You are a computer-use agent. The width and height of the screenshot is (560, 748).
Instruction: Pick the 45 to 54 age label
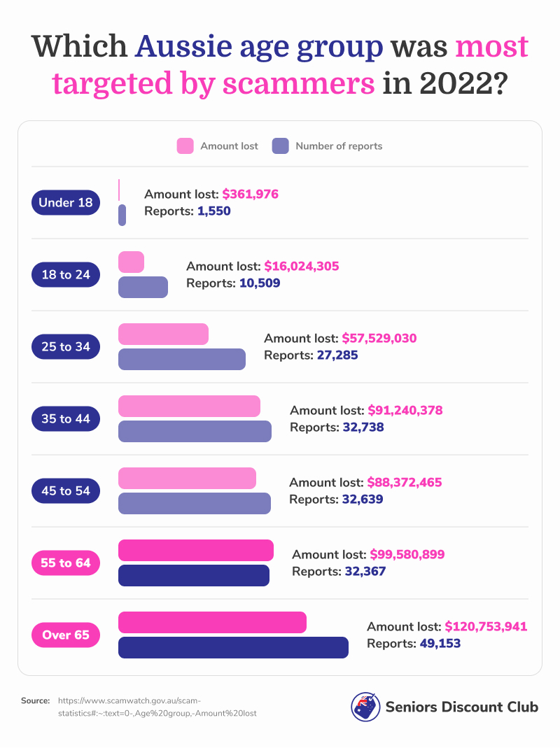pyautogui.click(x=66, y=491)
